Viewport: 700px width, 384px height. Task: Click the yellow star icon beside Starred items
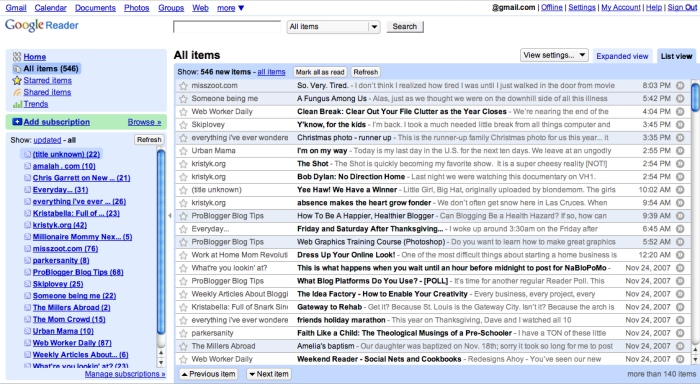[17, 80]
